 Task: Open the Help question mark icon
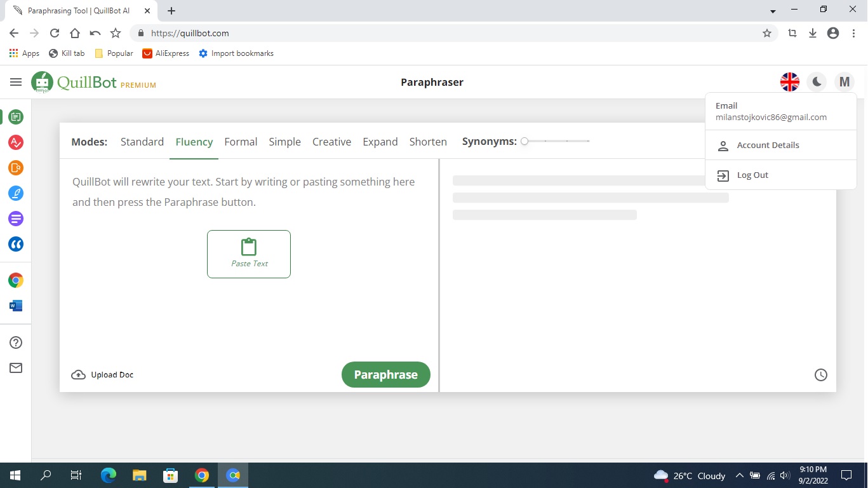tap(16, 342)
